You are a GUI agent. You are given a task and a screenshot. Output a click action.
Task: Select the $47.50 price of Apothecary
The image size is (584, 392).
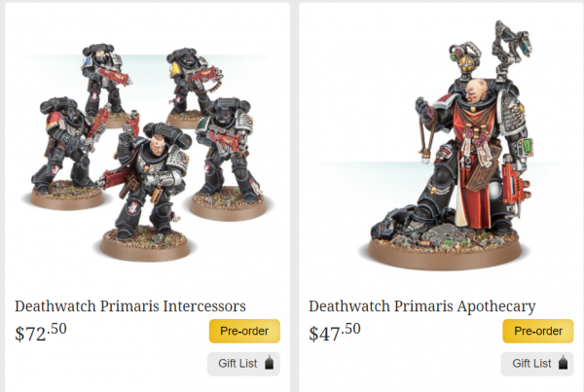coord(335,332)
